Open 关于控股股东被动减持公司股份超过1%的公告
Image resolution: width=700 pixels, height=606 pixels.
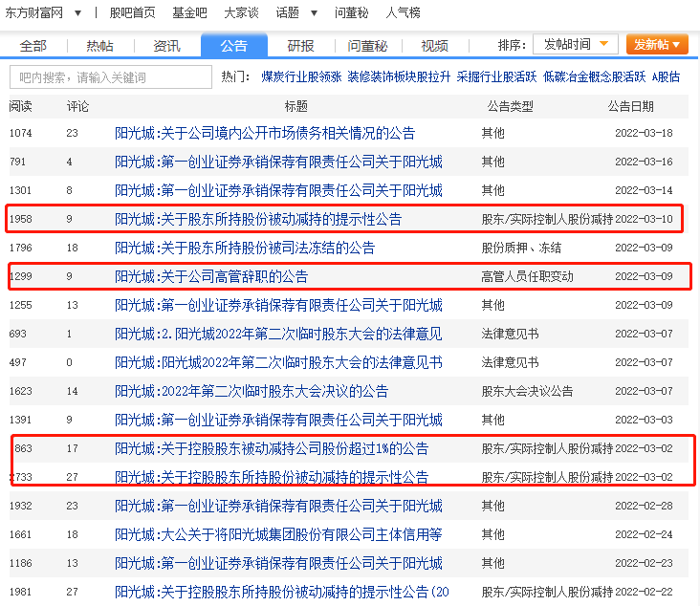272,448
